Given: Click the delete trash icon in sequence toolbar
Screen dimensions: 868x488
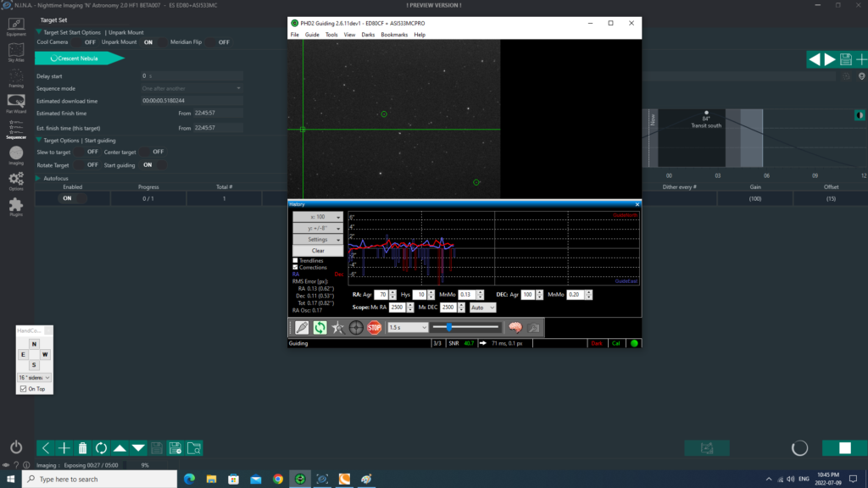Looking at the screenshot, I should (x=82, y=448).
